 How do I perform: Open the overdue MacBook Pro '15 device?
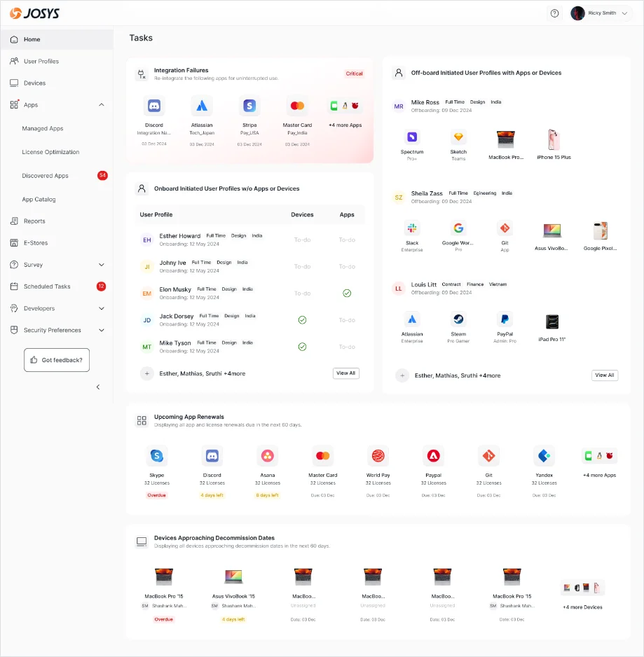tap(163, 577)
